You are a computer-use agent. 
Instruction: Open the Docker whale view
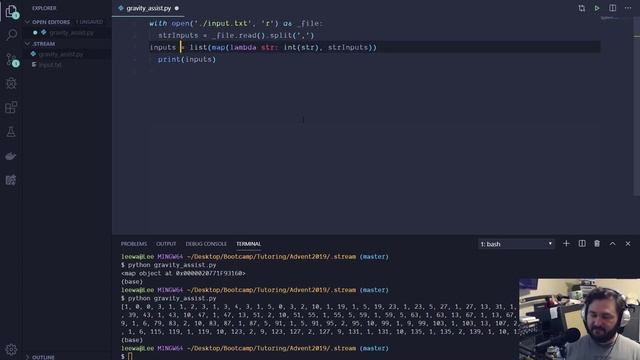pyautogui.click(x=11, y=156)
